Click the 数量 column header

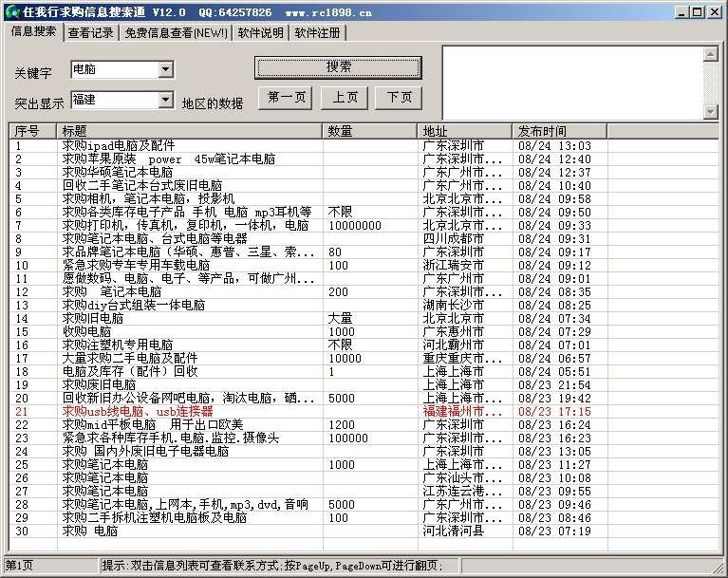pos(370,131)
